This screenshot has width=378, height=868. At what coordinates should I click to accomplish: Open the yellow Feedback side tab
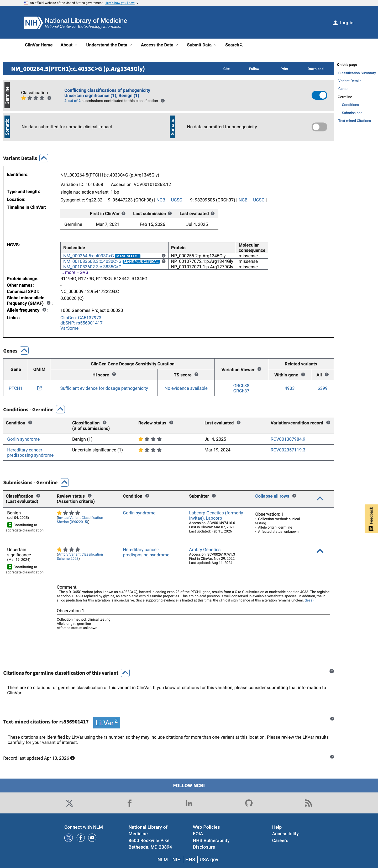click(371, 519)
